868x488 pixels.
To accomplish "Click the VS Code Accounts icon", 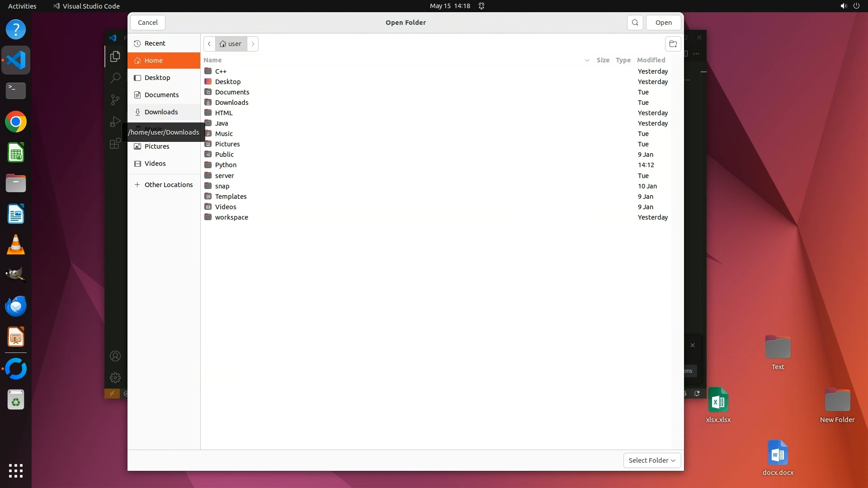I will (x=115, y=356).
